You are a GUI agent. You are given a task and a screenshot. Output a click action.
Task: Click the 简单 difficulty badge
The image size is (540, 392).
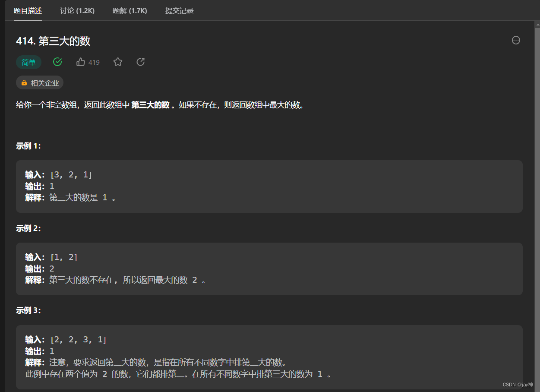click(x=28, y=62)
